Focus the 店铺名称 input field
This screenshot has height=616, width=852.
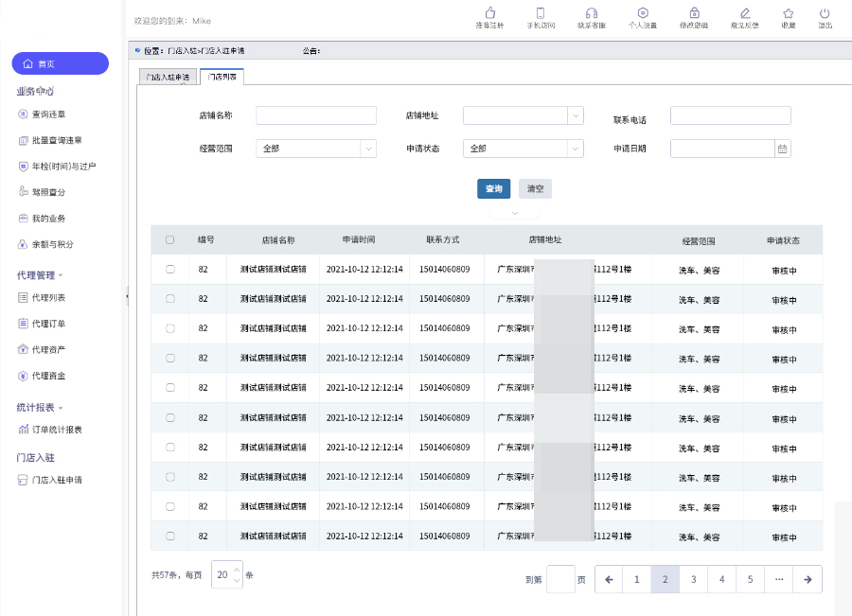point(316,115)
